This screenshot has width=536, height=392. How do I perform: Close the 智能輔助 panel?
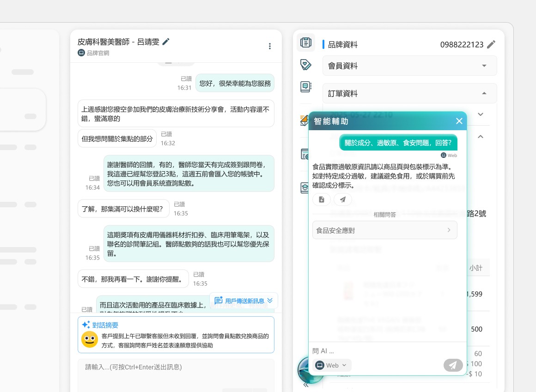pos(459,121)
